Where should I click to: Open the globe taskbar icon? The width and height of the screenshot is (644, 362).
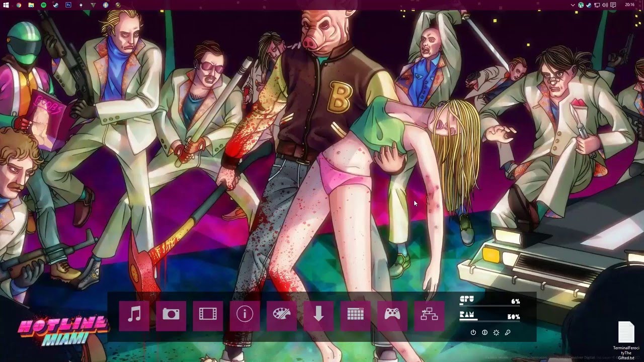(x=106, y=5)
